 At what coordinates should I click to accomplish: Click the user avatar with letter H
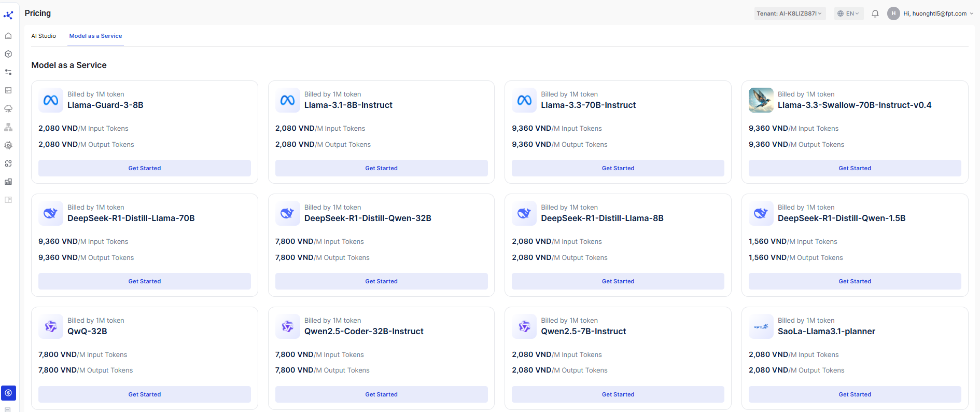click(893, 13)
